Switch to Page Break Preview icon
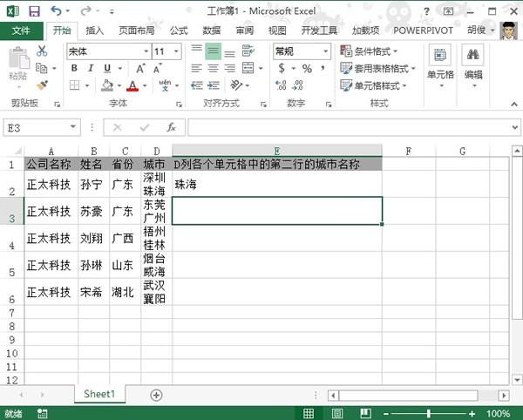523x420 pixels. (x=366, y=413)
